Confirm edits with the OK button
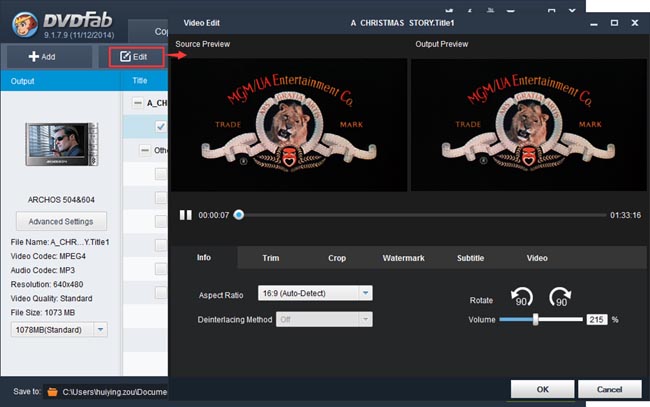The height and width of the screenshot is (407, 650). (x=543, y=389)
